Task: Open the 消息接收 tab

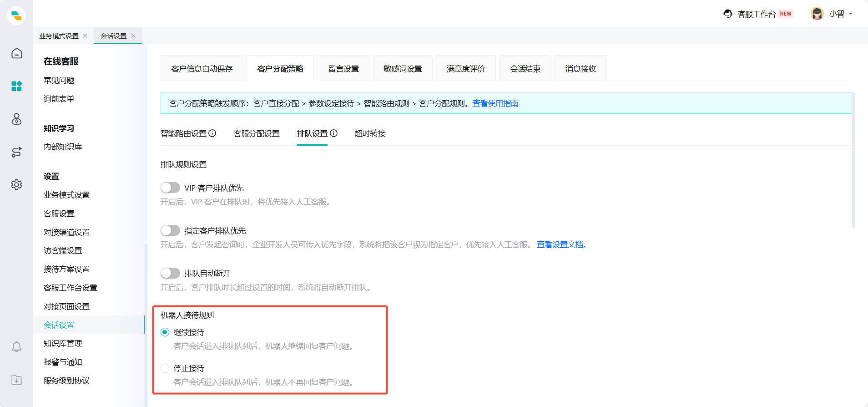Action: (580, 68)
